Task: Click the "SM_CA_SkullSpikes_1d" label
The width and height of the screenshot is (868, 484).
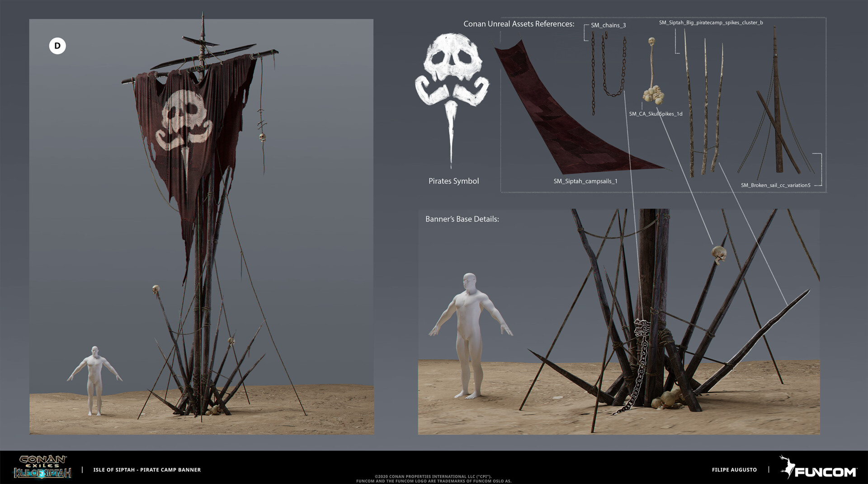Action: pyautogui.click(x=656, y=114)
